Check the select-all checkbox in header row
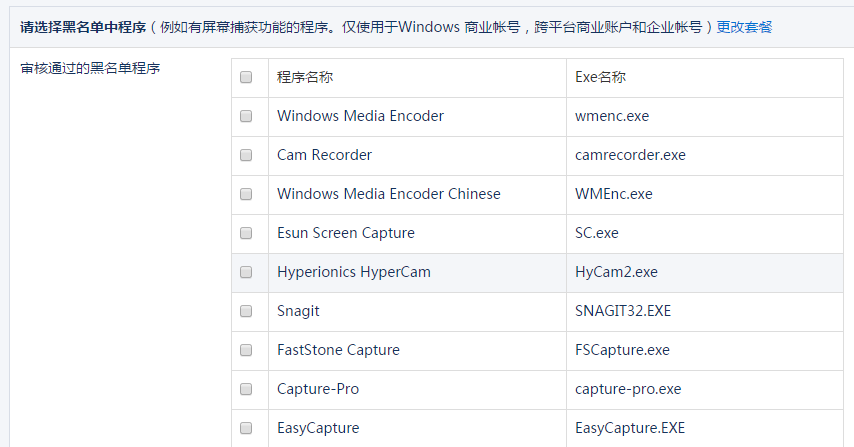This screenshot has width=854, height=447. pos(246,77)
